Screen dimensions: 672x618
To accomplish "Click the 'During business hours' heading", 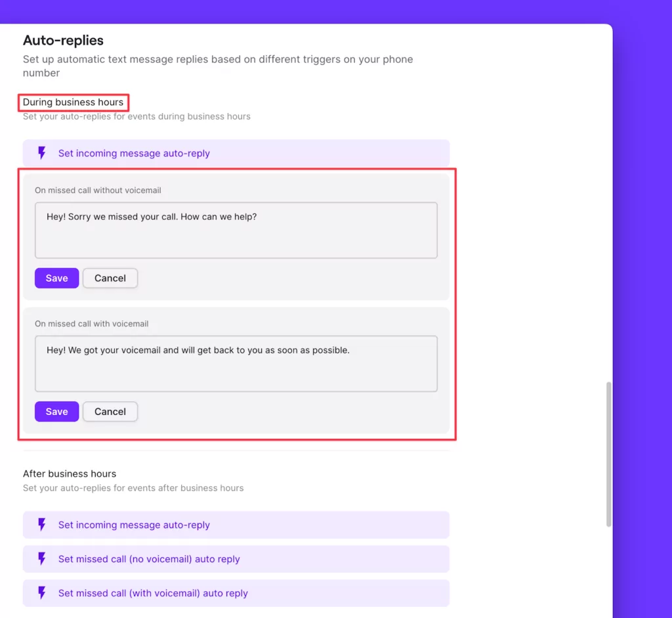I will point(73,102).
